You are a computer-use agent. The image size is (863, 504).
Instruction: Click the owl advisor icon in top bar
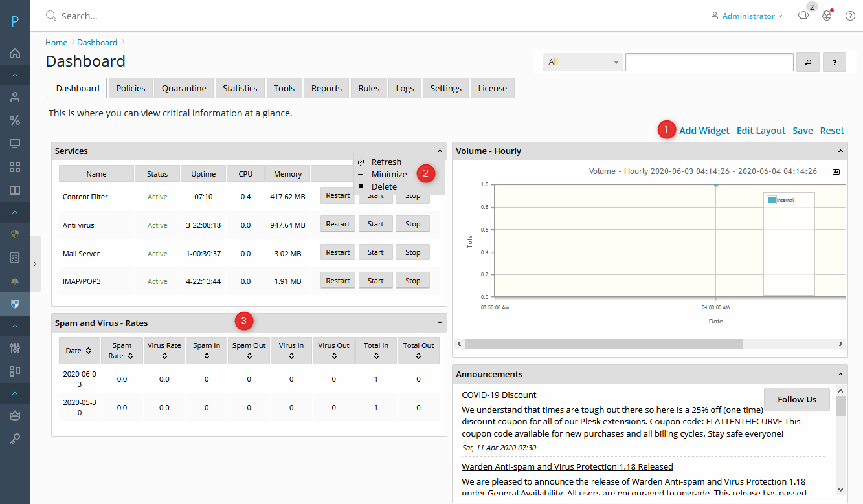click(827, 16)
